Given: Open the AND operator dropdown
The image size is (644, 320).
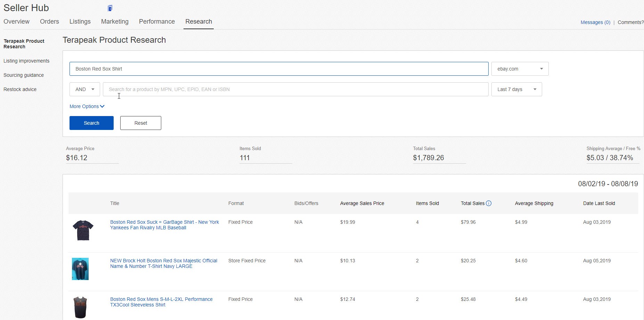Looking at the screenshot, I should point(85,89).
